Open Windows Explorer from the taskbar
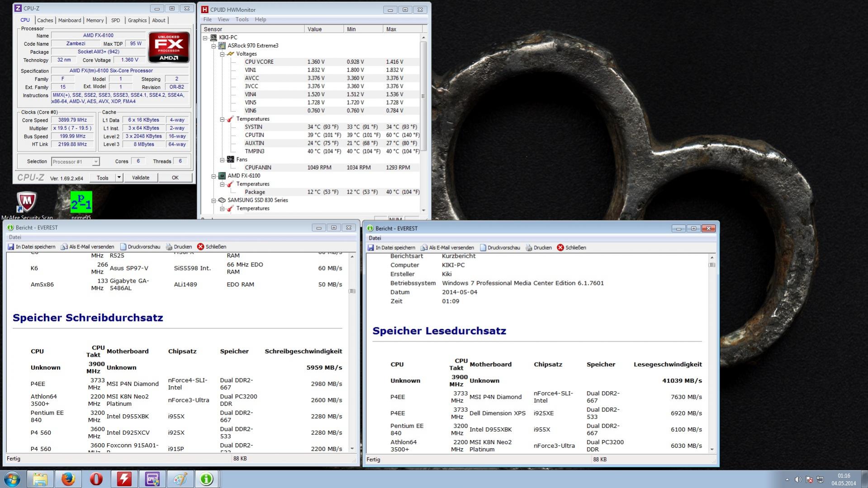 coord(40,479)
